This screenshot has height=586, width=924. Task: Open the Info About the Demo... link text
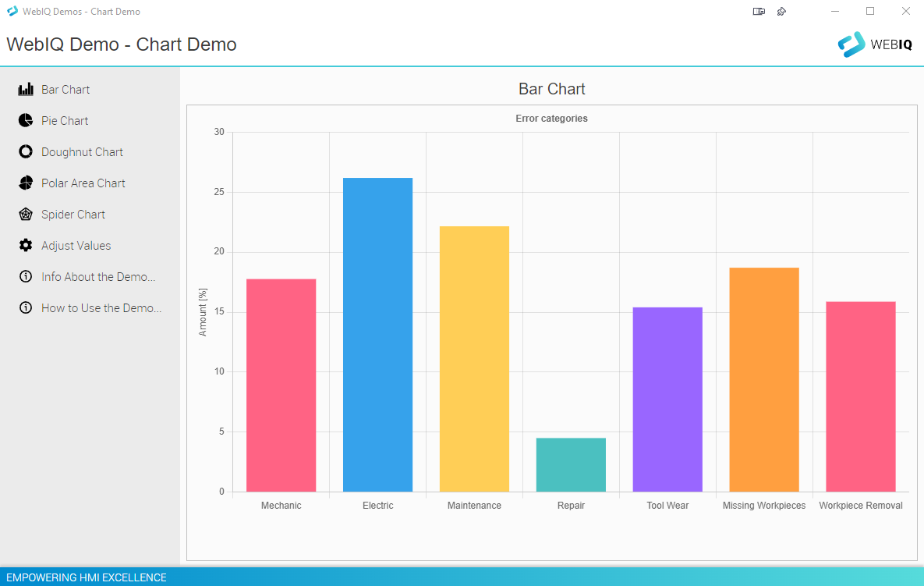(98, 277)
